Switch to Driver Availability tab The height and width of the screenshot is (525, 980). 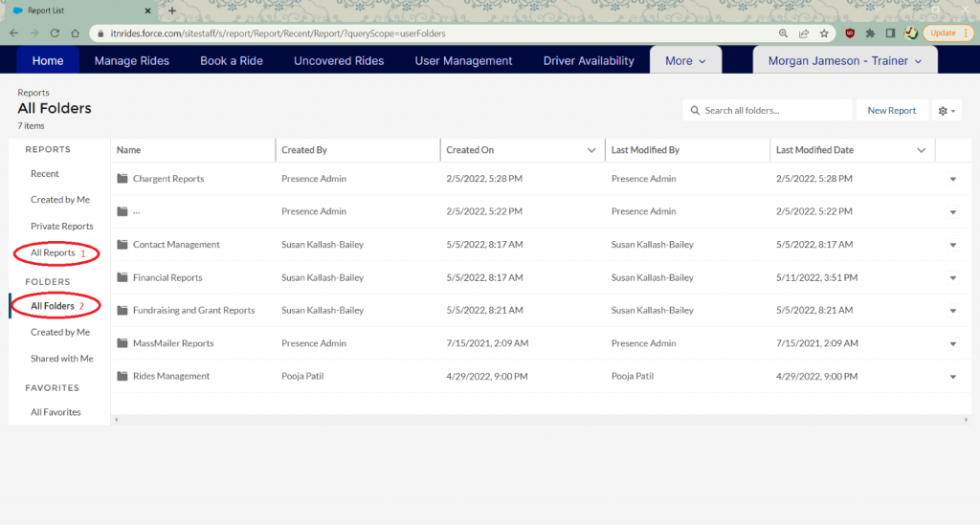coord(589,60)
